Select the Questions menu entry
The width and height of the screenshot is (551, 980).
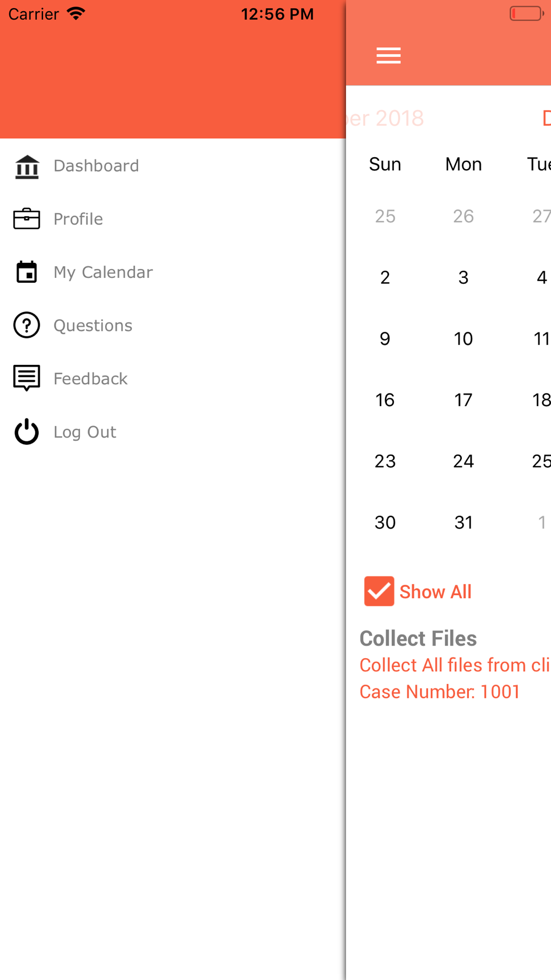point(93,326)
